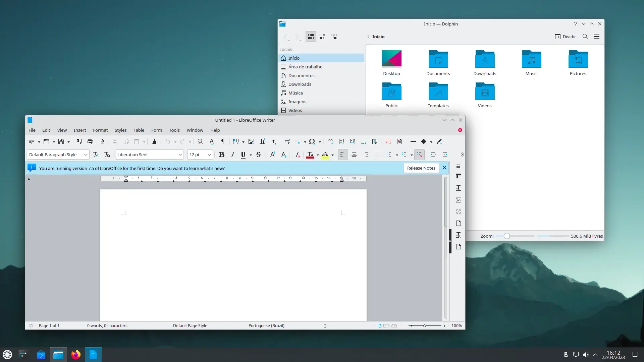Open the Styles menu

click(120, 130)
